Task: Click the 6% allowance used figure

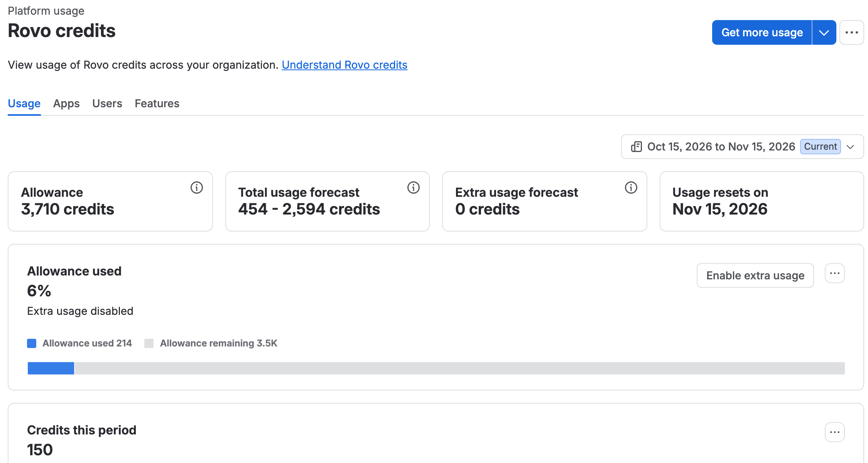Action: pyautogui.click(x=39, y=291)
